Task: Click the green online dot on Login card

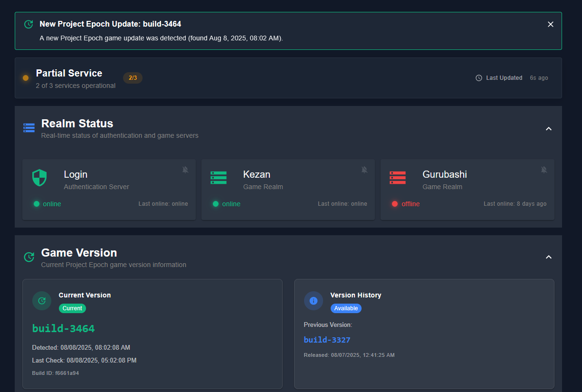Action: pos(36,204)
